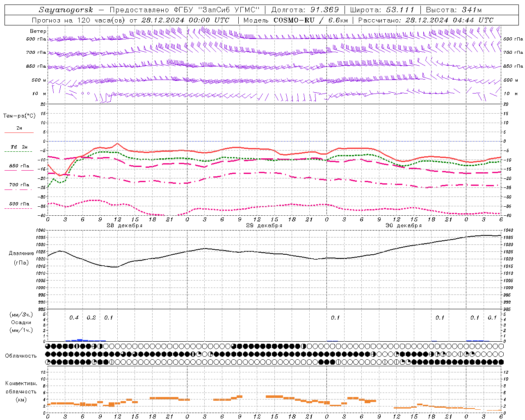Click the Td 2м dew point legend entry
The height and width of the screenshot is (420, 525).
pos(19,147)
